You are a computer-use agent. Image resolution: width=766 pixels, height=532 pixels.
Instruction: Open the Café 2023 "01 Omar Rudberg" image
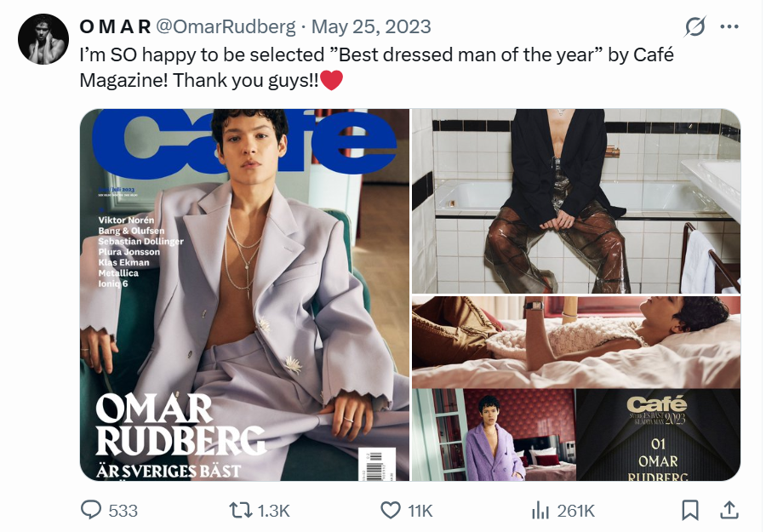click(x=658, y=435)
